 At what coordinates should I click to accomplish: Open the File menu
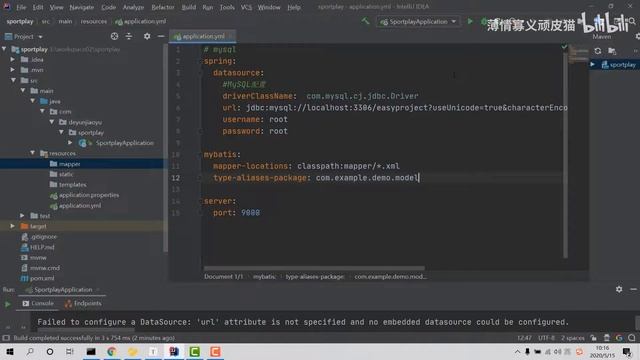point(21,7)
